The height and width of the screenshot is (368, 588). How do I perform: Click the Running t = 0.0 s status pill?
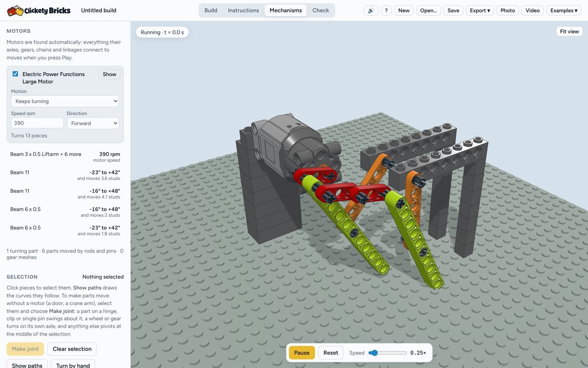click(x=162, y=32)
